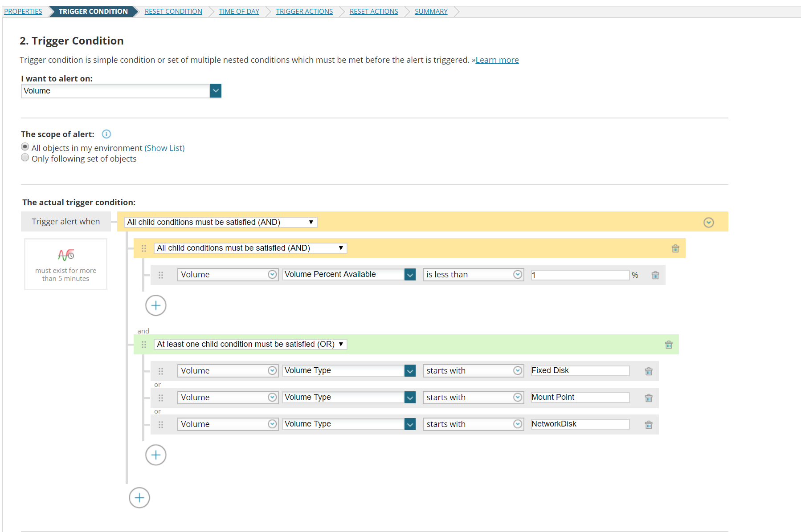
Task: Open Volume object dropdown in Mount Point row
Action: tap(228, 398)
